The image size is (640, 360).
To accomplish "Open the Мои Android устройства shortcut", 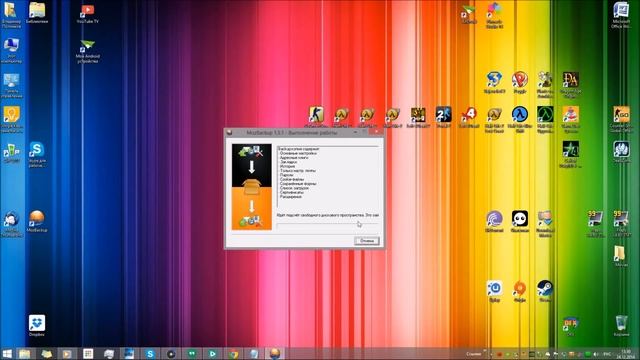I will 87,51.
